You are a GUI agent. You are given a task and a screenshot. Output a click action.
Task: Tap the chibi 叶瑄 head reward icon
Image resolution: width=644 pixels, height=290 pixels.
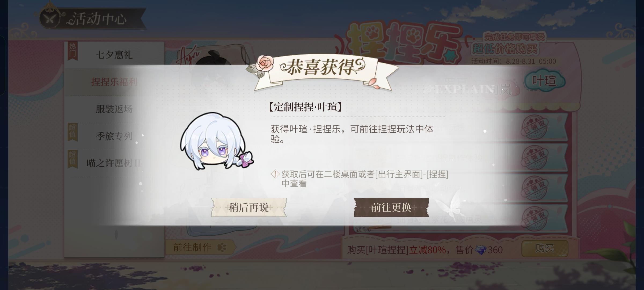(x=217, y=141)
